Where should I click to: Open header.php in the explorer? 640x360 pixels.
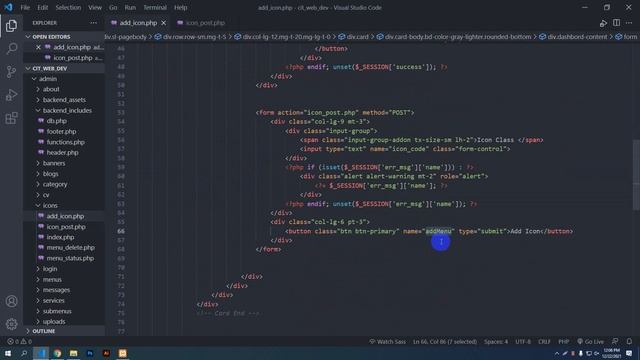tap(62, 152)
